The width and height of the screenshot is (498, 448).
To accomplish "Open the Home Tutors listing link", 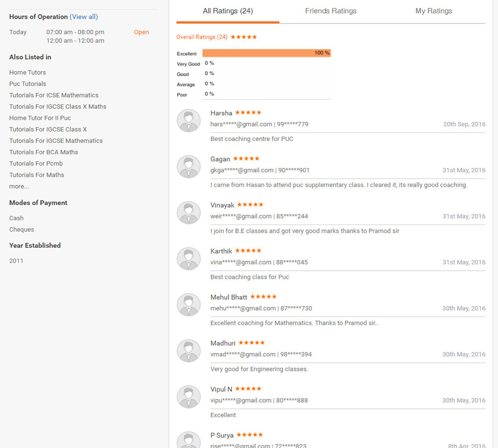I will [x=27, y=72].
